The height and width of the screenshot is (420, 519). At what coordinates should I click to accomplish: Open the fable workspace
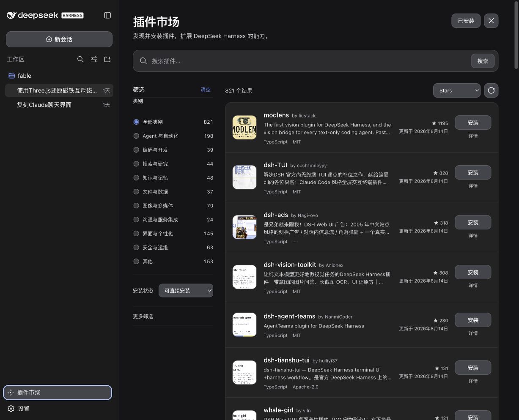[59, 76]
